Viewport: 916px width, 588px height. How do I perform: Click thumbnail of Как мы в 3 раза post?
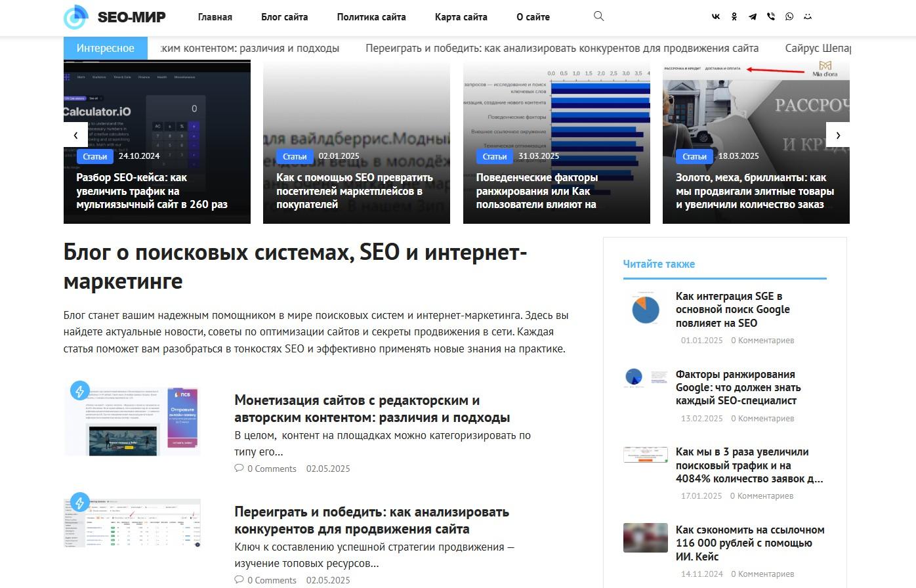click(x=646, y=455)
